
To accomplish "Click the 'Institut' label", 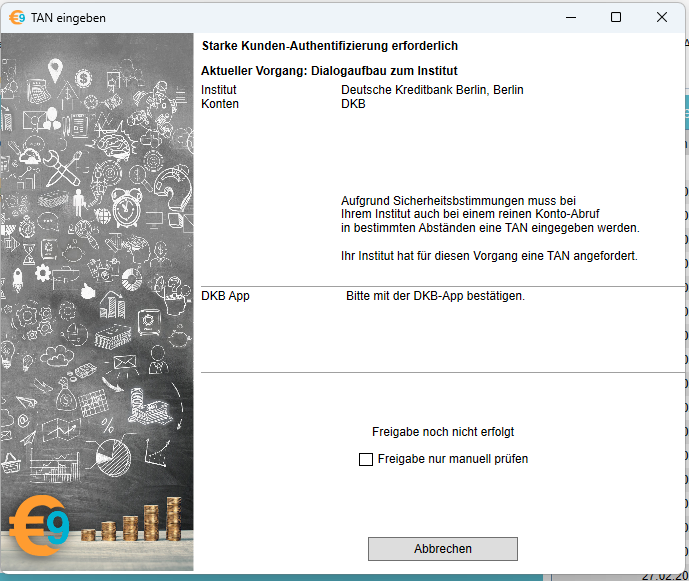I will click(218, 90).
